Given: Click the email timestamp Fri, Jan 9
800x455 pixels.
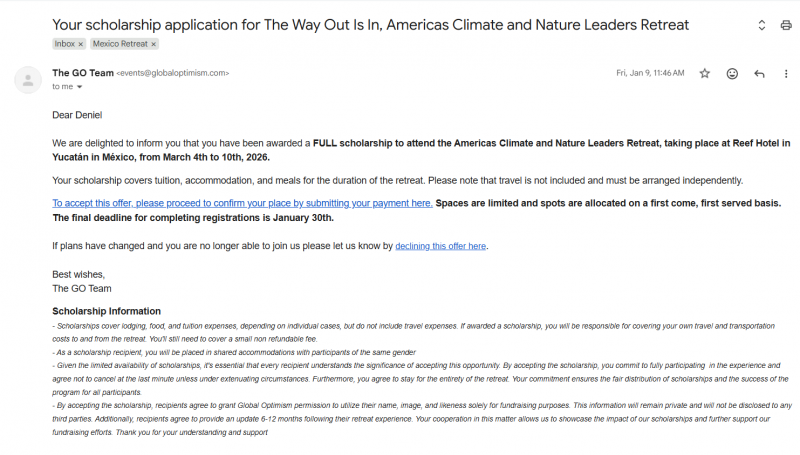Looking at the screenshot, I should 650,73.
